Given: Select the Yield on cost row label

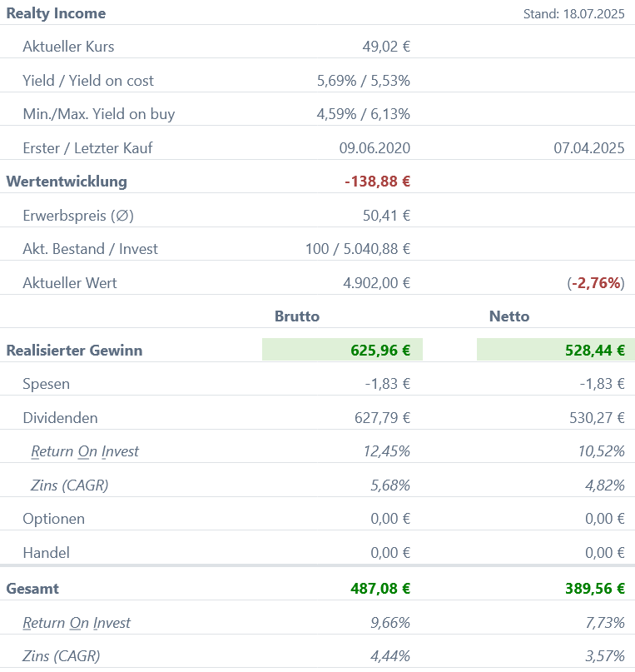Looking at the screenshot, I should pos(88,81).
